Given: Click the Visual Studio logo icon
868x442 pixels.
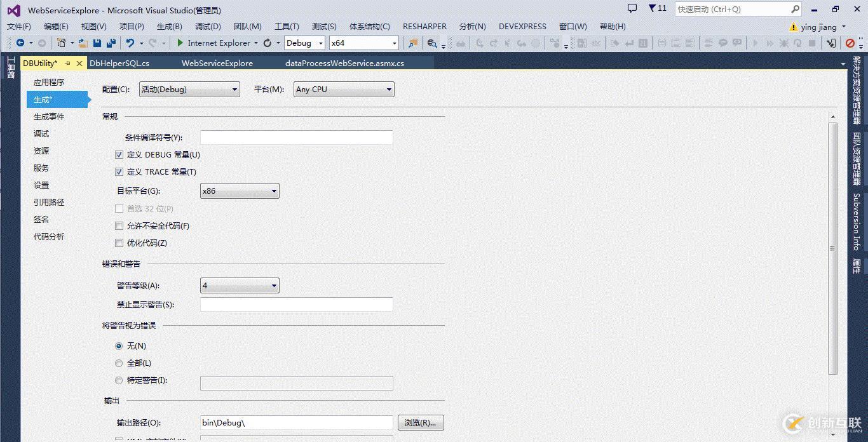Looking at the screenshot, I should point(13,10).
